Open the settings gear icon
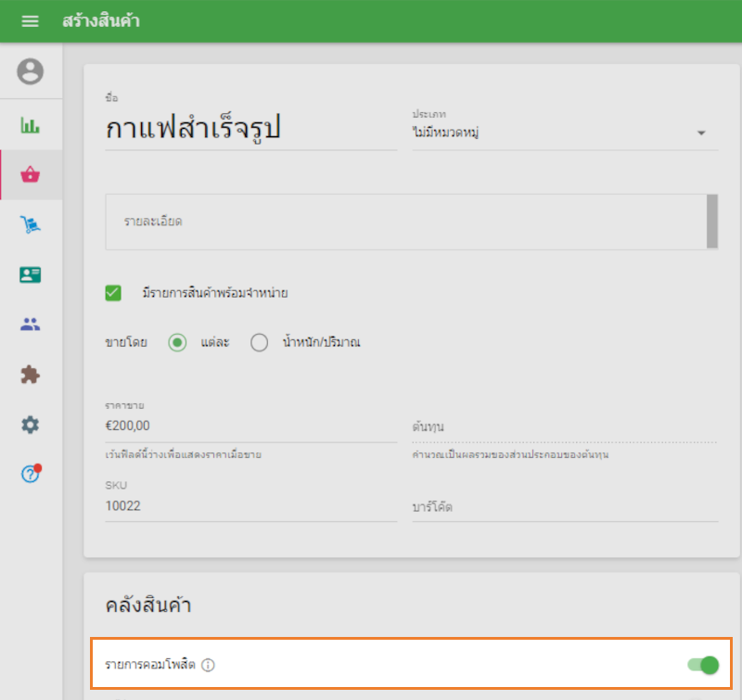 [30, 425]
